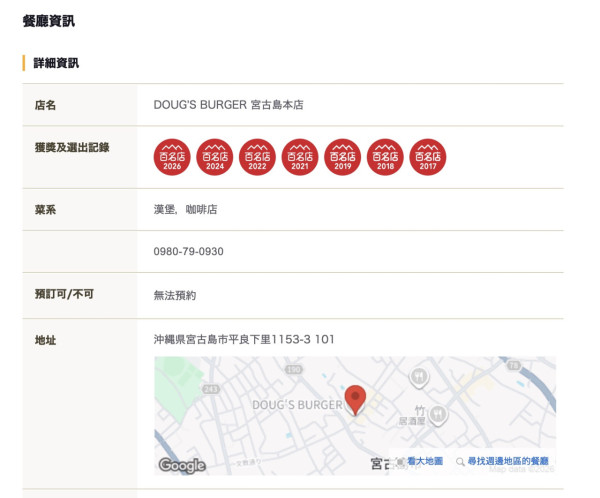Click the restaurant marker next to 竹 居酒屋

[438, 415]
